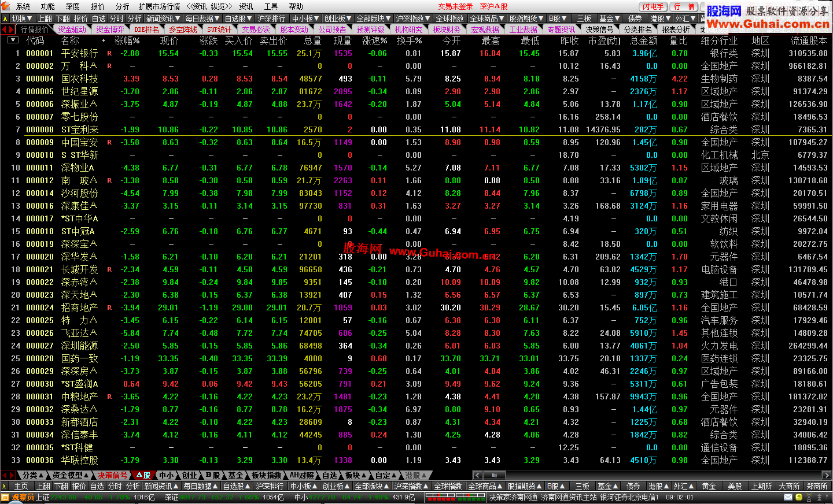Click the first tray icon after the clock
833x504 pixels.
click(787, 497)
